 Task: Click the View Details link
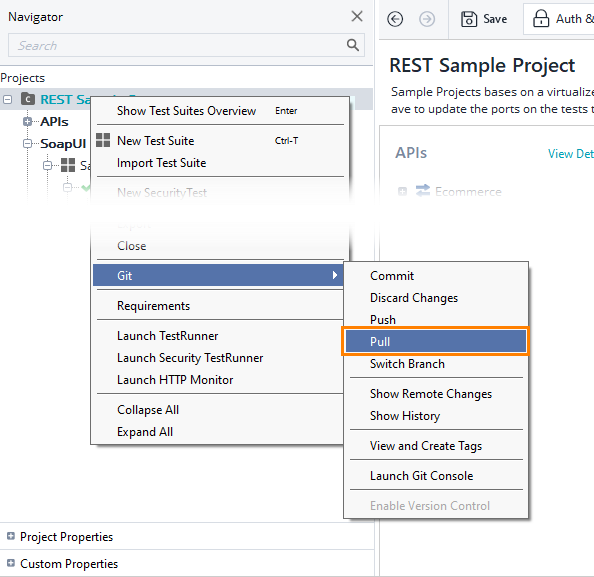571,153
